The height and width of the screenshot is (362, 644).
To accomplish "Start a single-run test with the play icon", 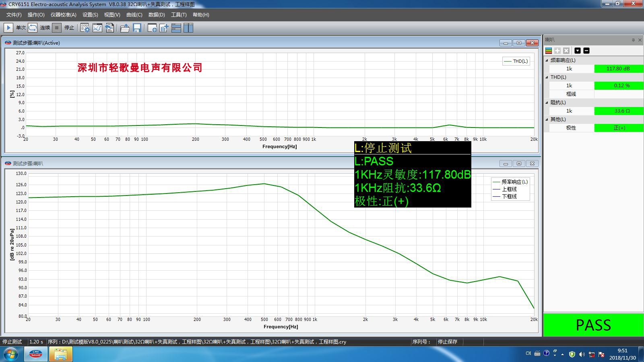I will tap(8, 28).
